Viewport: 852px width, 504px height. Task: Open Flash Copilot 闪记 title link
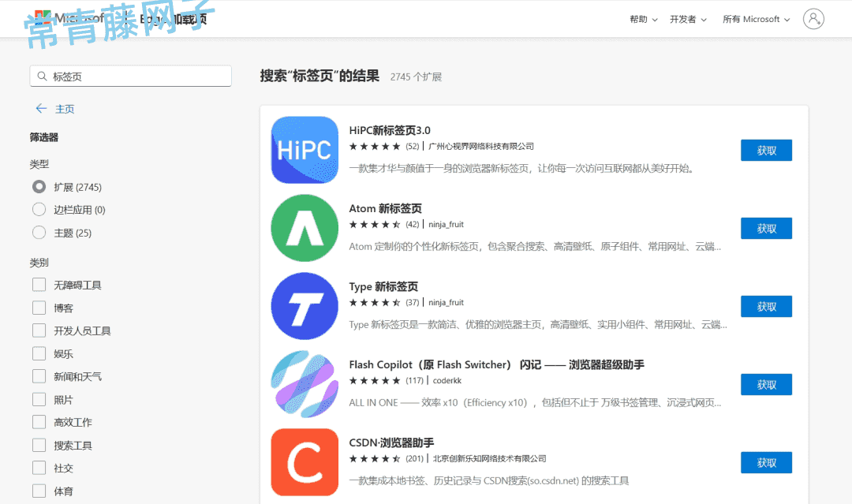pyautogui.click(x=497, y=365)
